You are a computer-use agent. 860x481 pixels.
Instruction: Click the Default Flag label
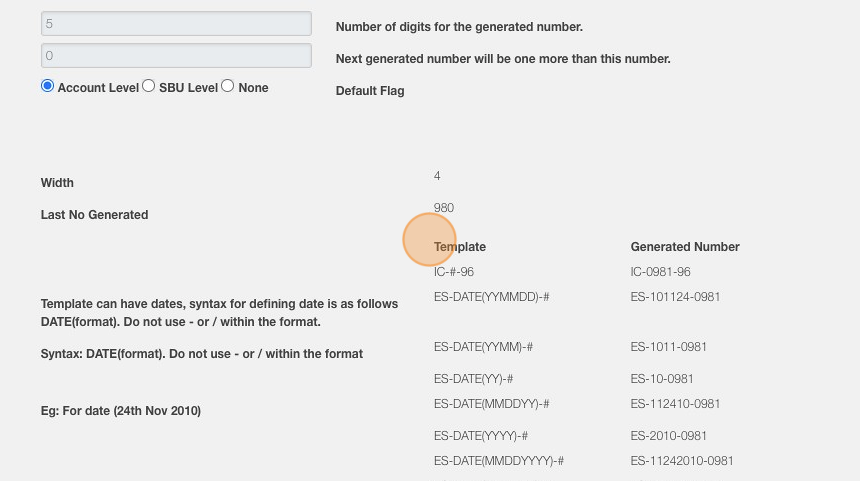pos(370,91)
